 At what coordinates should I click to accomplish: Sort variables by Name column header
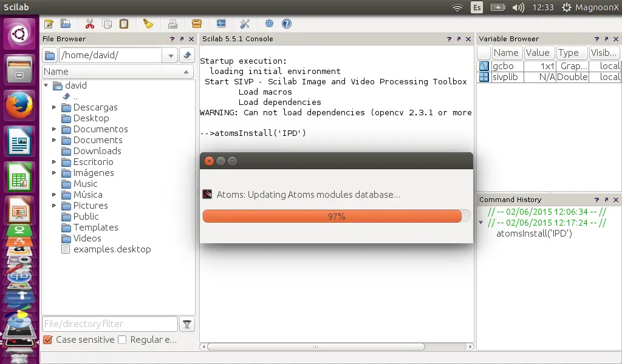pyautogui.click(x=506, y=53)
